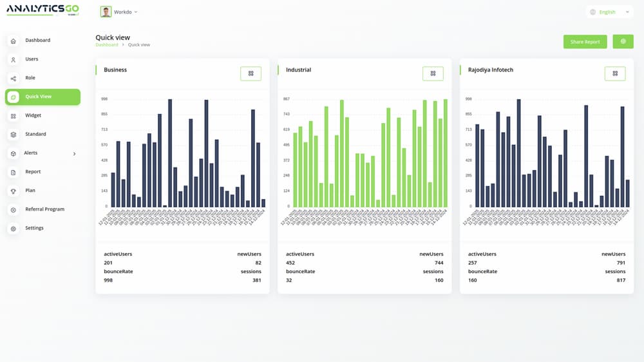
Task: Open the Settings menu item
Action: pyautogui.click(x=43, y=228)
